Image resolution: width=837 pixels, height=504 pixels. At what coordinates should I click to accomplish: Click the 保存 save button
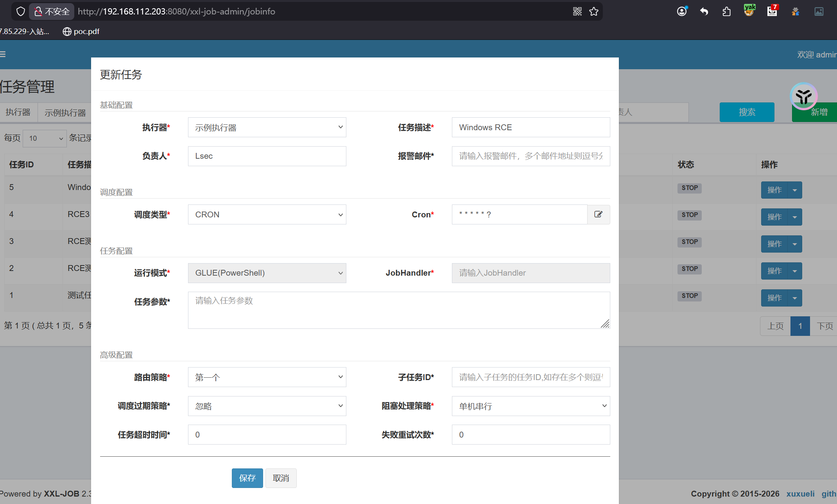coord(247,478)
